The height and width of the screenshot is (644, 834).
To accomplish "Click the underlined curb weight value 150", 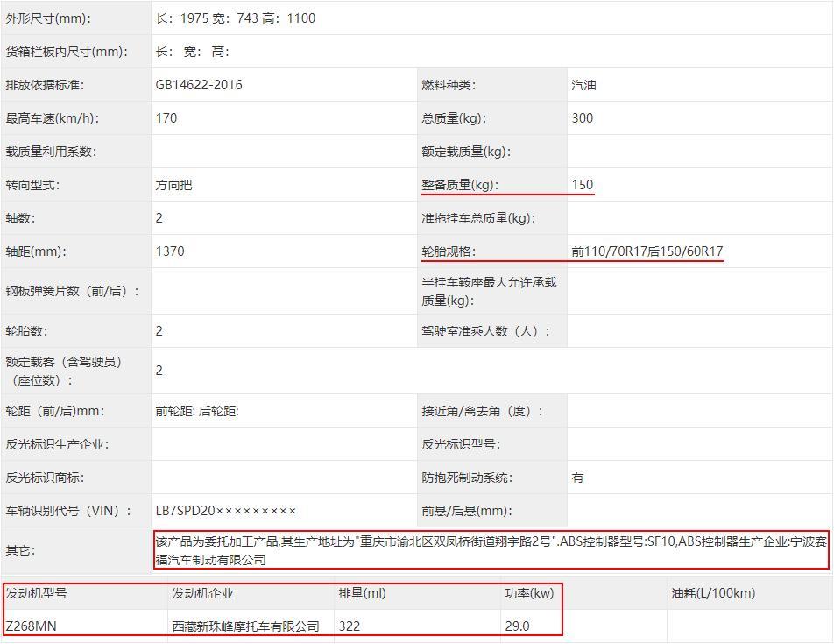I will [583, 185].
